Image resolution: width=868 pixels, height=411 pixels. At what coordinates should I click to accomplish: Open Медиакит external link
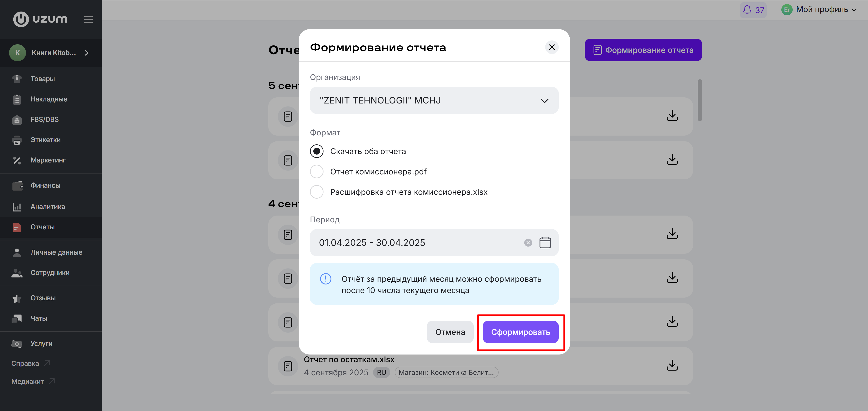33,382
